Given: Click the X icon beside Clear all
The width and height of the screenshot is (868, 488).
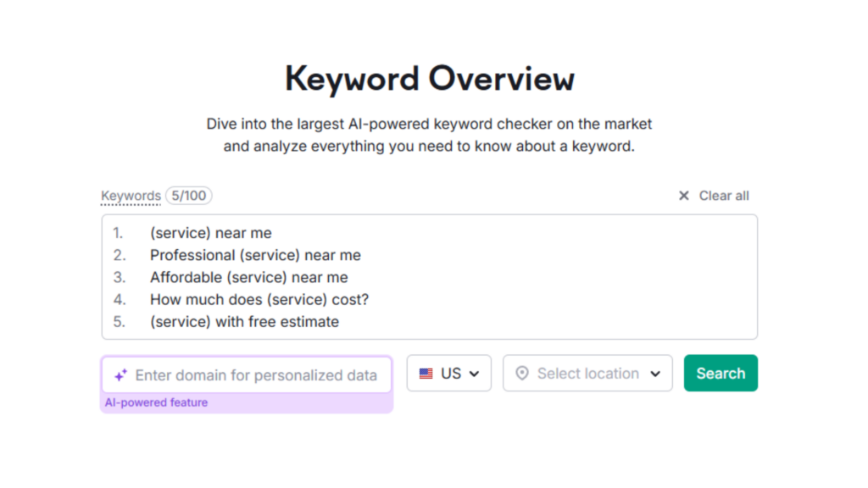Looking at the screenshot, I should pyautogui.click(x=684, y=196).
